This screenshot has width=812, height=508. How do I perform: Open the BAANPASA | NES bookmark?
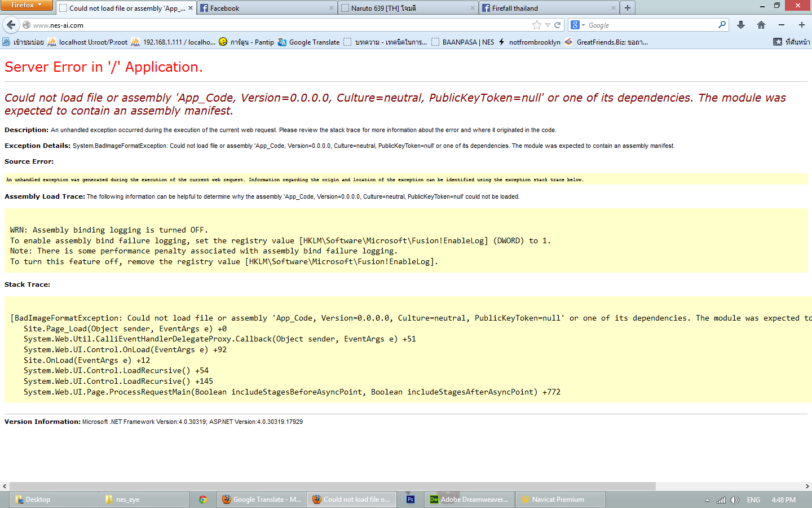(x=463, y=42)
